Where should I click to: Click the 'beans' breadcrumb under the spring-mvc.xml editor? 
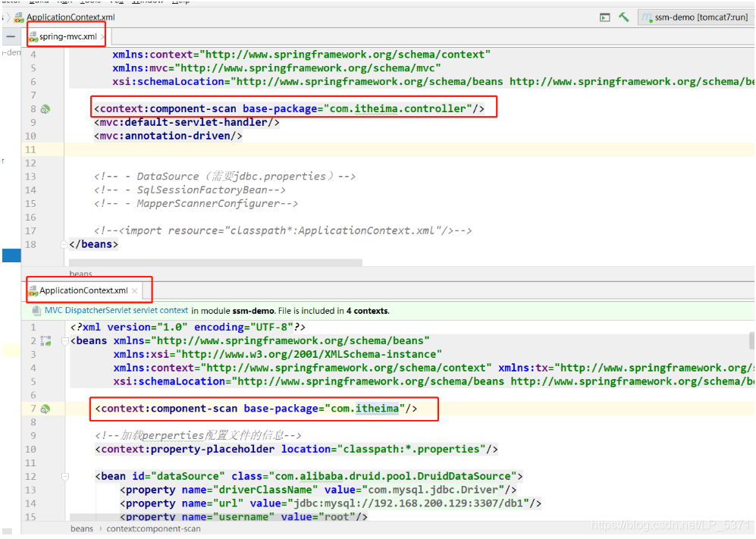tap(80, 274)
